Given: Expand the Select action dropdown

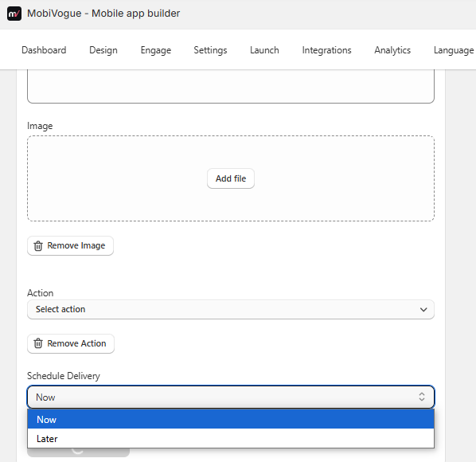Looking at the screenshot, I should click(x=231, y=310).
